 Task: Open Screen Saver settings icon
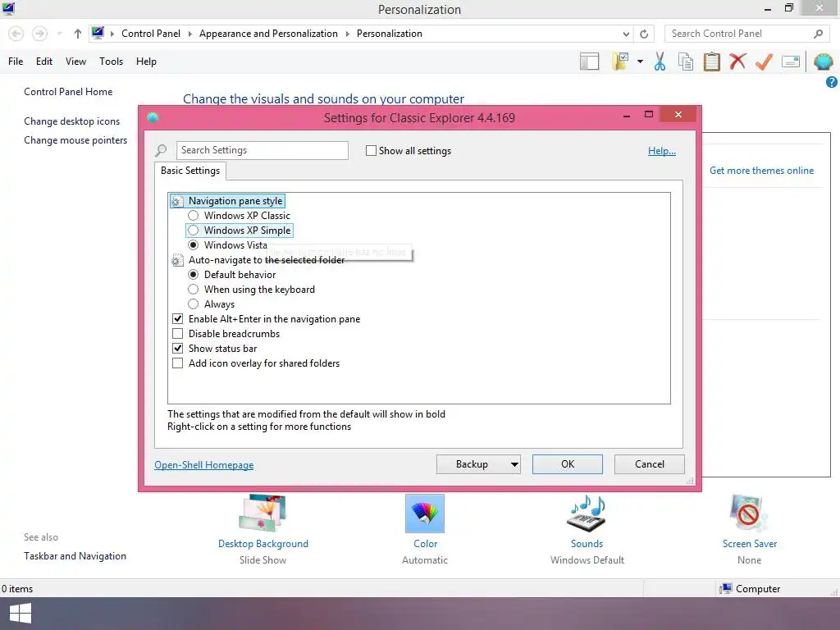749,514
